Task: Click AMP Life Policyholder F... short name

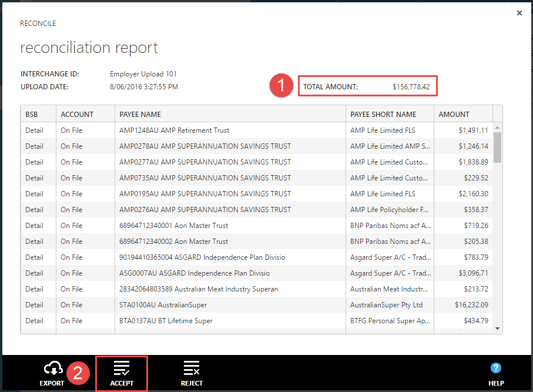Action: (389, 210)
